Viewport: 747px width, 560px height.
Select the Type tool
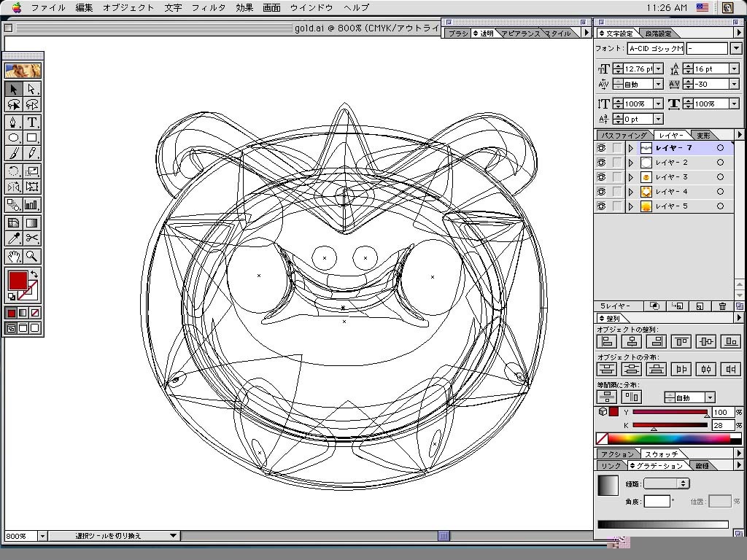point(31,122)
